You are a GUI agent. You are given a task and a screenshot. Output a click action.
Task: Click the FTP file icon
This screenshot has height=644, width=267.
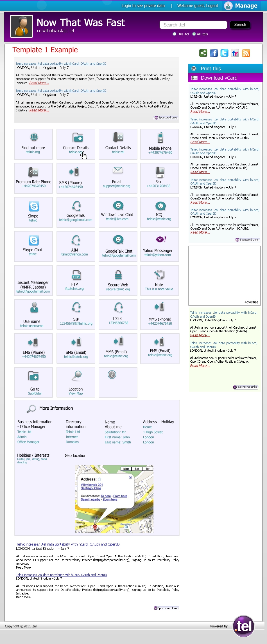(x=76, y=275)
